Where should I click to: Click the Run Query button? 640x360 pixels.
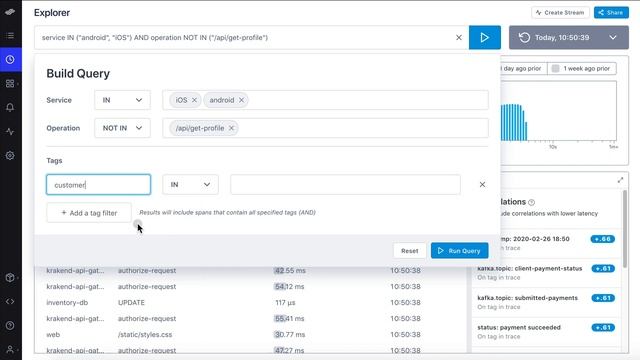[x=460, y=251]
